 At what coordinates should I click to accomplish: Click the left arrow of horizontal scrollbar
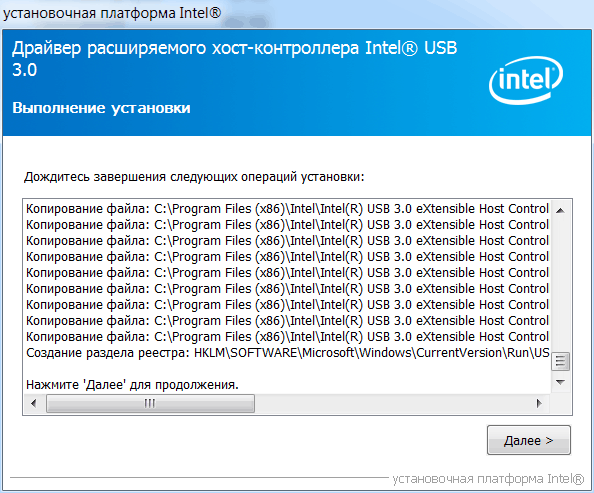coord(33,403)
